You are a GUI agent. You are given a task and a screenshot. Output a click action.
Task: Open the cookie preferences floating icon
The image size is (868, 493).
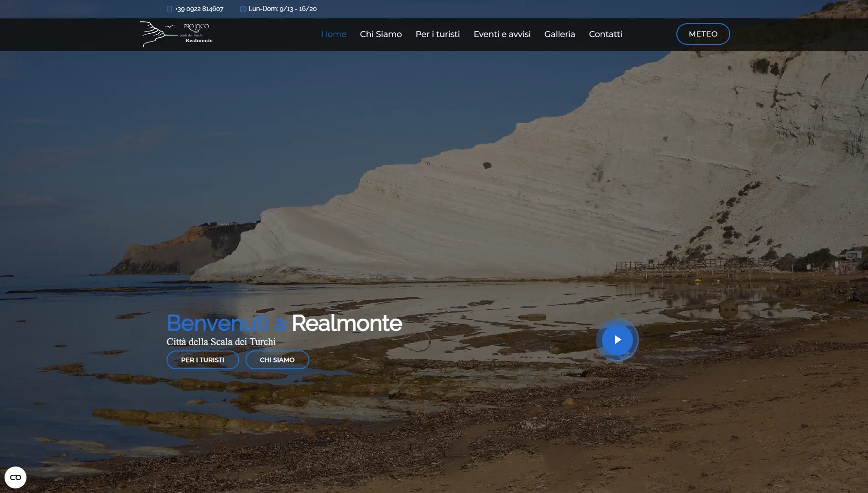pyautogui.click(x=16, y=477)
